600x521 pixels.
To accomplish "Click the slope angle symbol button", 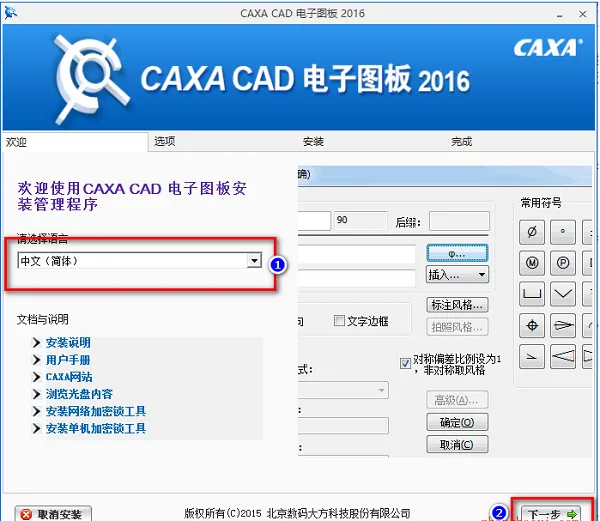I will click(532, 357).
